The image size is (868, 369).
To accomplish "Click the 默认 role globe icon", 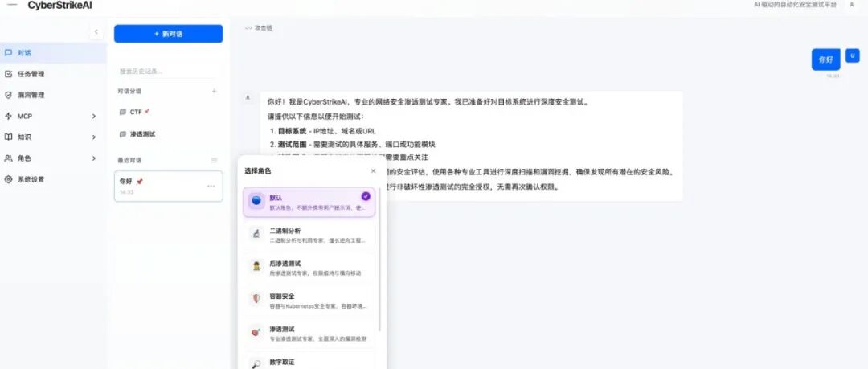I will click(x=256, y=201).
